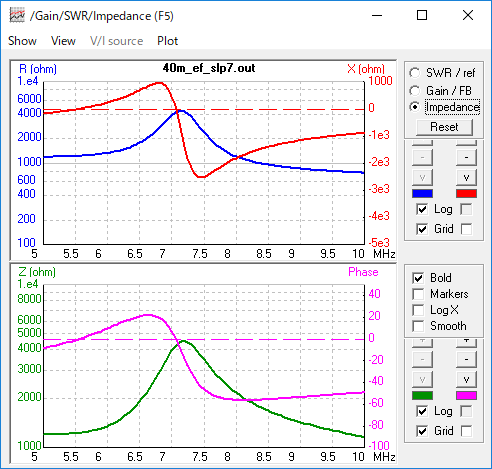Click the 'v' button above the blue swatch
492x469 pixels.
[x=422, y=177]
